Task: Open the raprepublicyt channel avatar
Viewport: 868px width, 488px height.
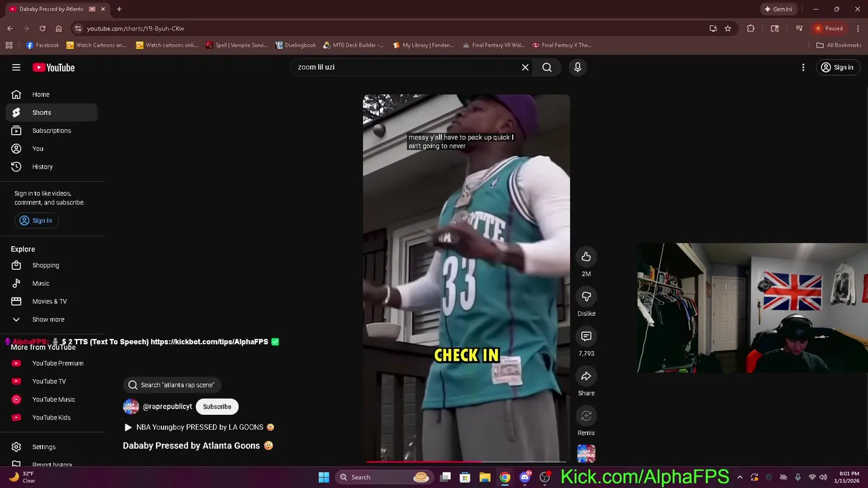Action: pyautogui.click(x=131, y=407)
